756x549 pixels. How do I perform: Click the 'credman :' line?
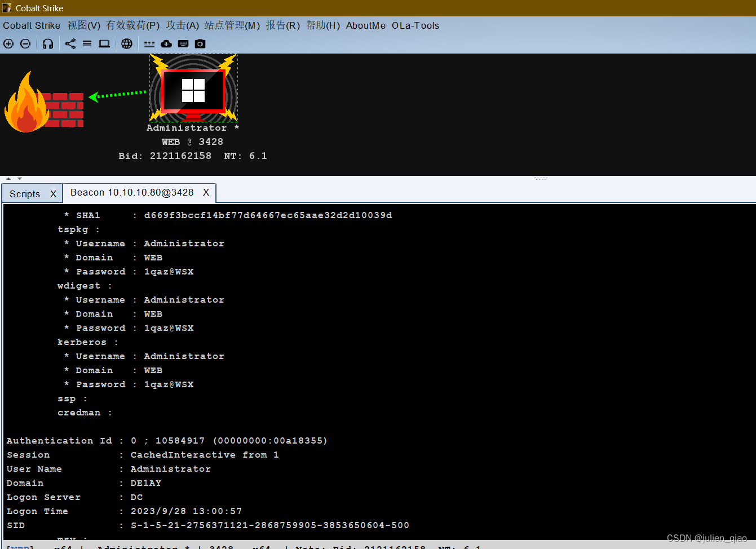[x=85, y=413]
